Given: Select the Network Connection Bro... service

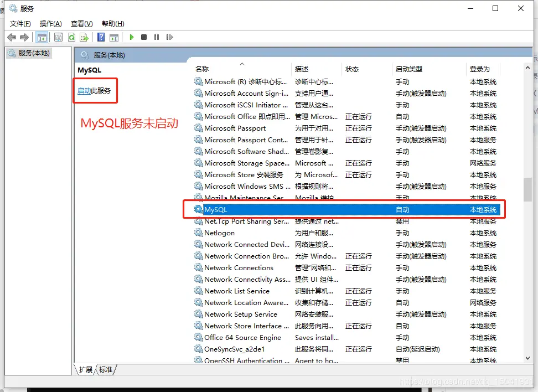Looking at the screenshot, I should coord(247,256).
